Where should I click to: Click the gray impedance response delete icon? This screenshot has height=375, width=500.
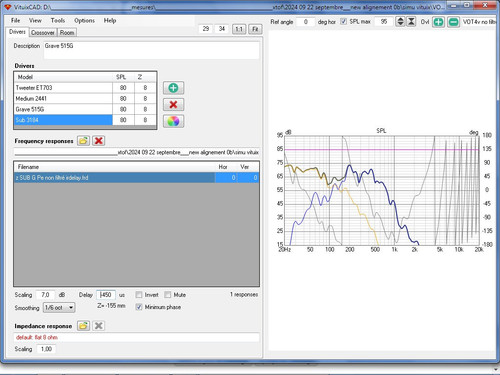98,326
